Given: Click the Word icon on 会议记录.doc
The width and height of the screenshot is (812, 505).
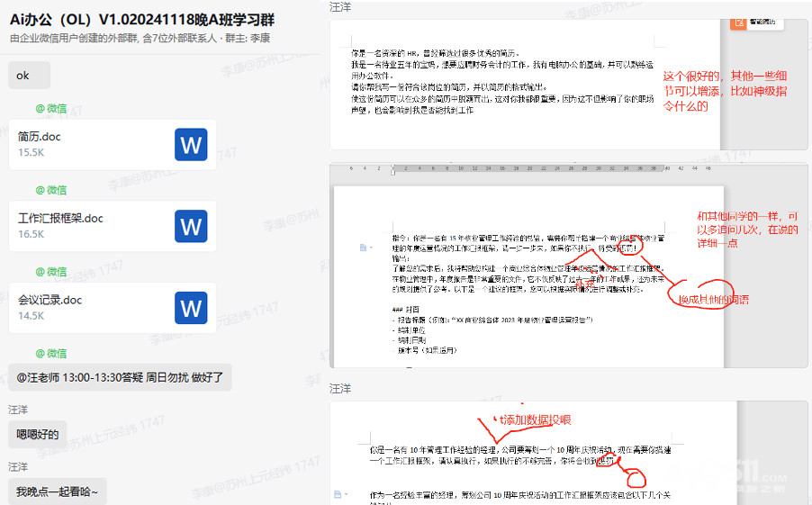Looking at the screenshot, I should (191, 308).
